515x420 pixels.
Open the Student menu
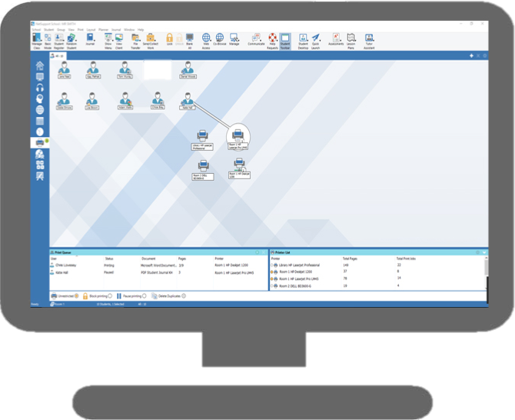(x=47, y=29)
